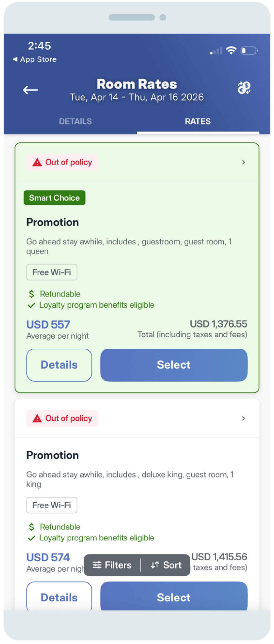The image size is (274, 644).
Task: Tap the warning icon on first rate
Action: pos(37,162)
